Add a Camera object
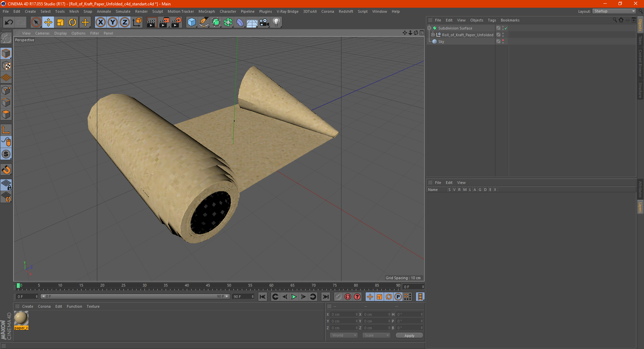The image size is (644, 349). [x=264, y=22]
